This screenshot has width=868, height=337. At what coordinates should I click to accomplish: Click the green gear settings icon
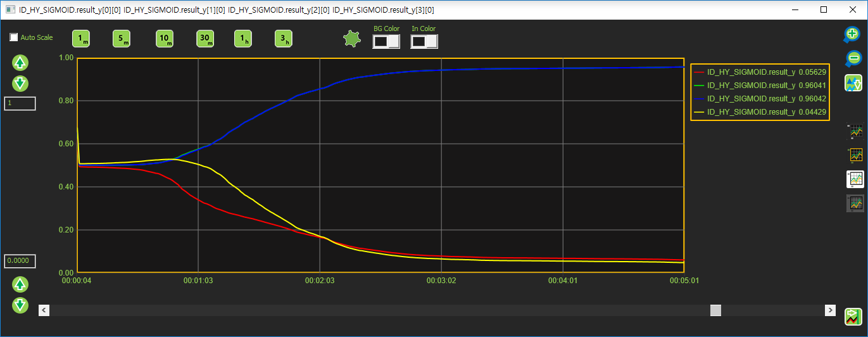tap(351, 39)
